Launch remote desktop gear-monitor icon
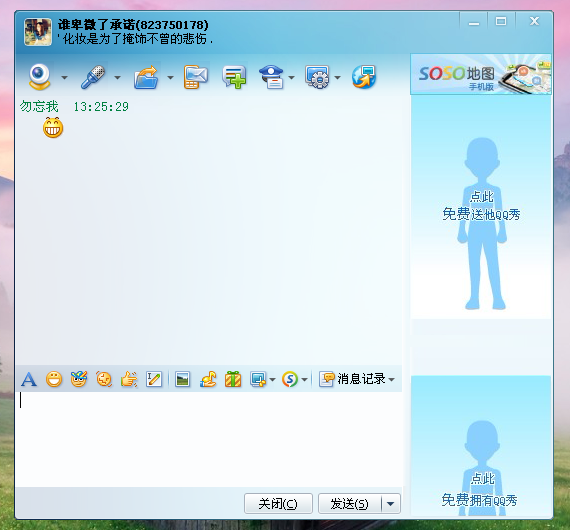The width and height of the screenshot is (570, 530). (x=317, y=77)
